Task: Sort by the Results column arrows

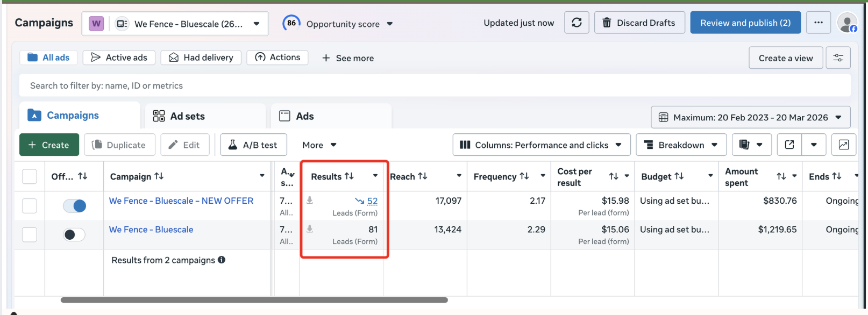Action: pos(349,176)
